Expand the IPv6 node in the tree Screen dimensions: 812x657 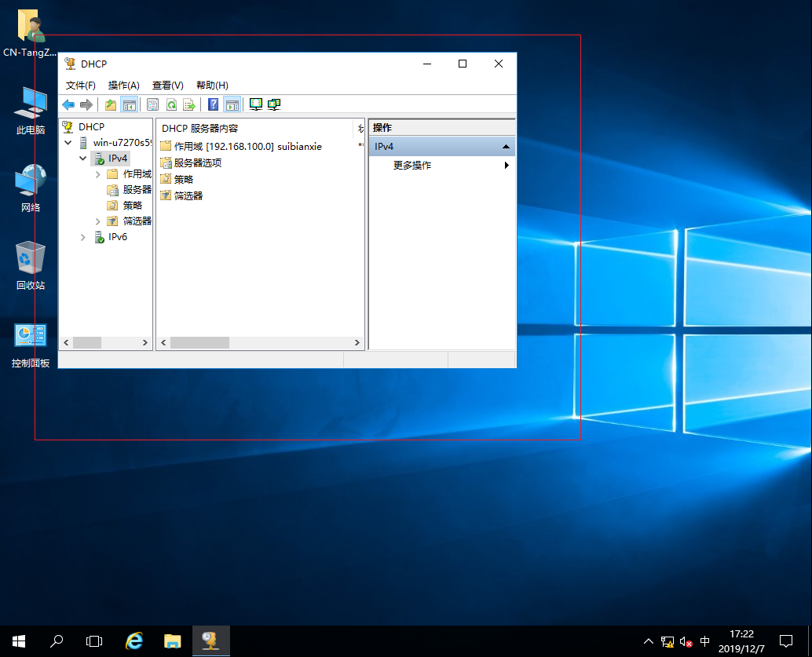83,237
